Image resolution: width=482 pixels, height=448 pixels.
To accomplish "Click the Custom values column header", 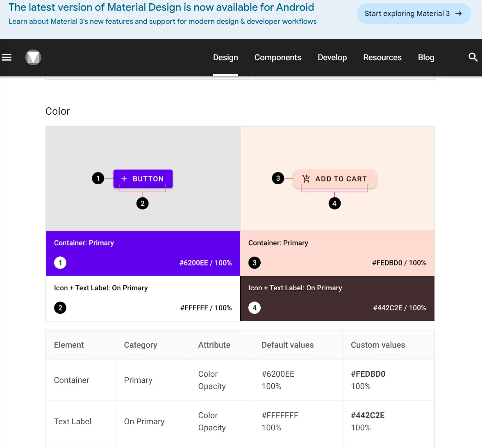I will [x=377, y=345].
